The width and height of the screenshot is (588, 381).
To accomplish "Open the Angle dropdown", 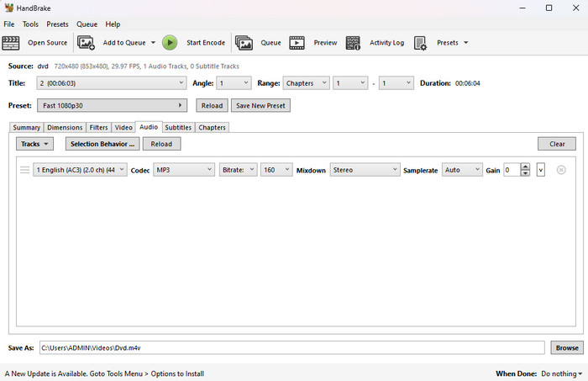I will coord(234,83).
